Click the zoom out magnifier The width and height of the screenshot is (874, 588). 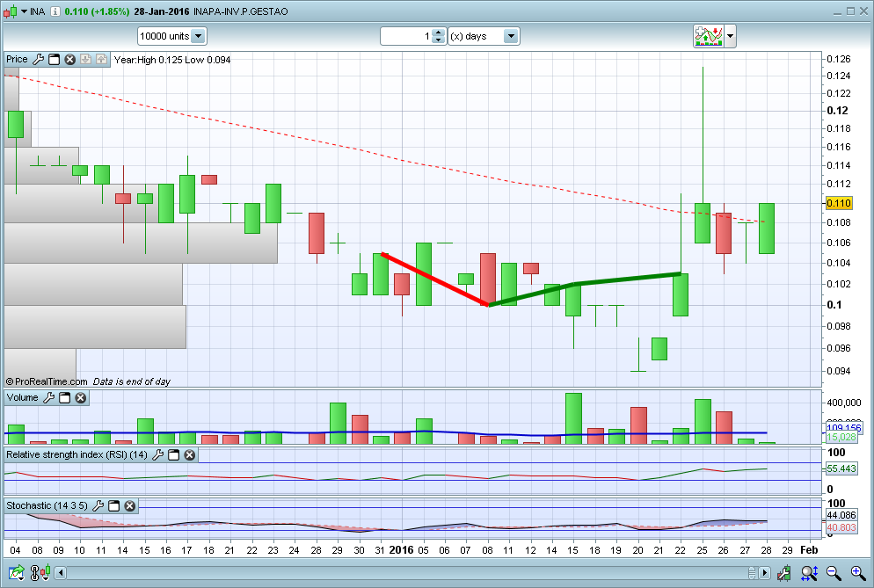pyautogui.click(x=834, y=572)
